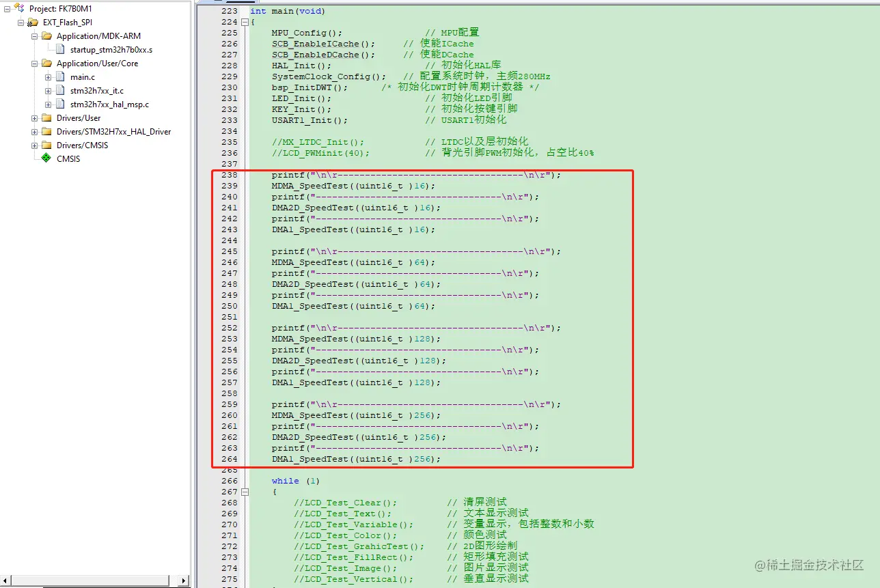Click the "LED_Init();" call

point(301,98)
